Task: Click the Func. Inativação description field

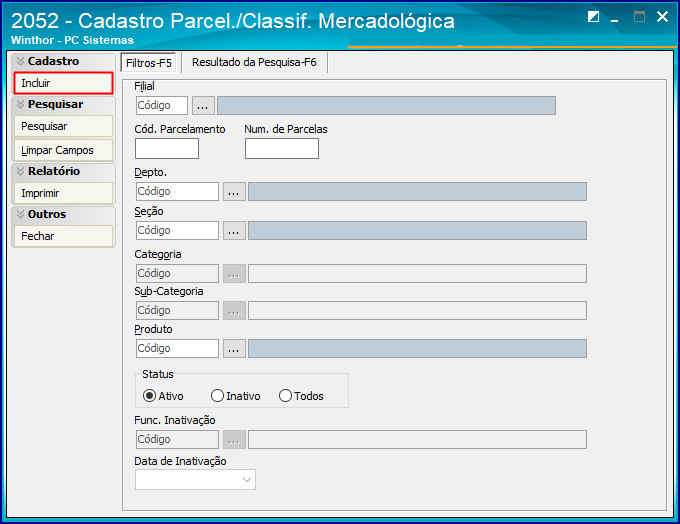Action: (418, 440)
